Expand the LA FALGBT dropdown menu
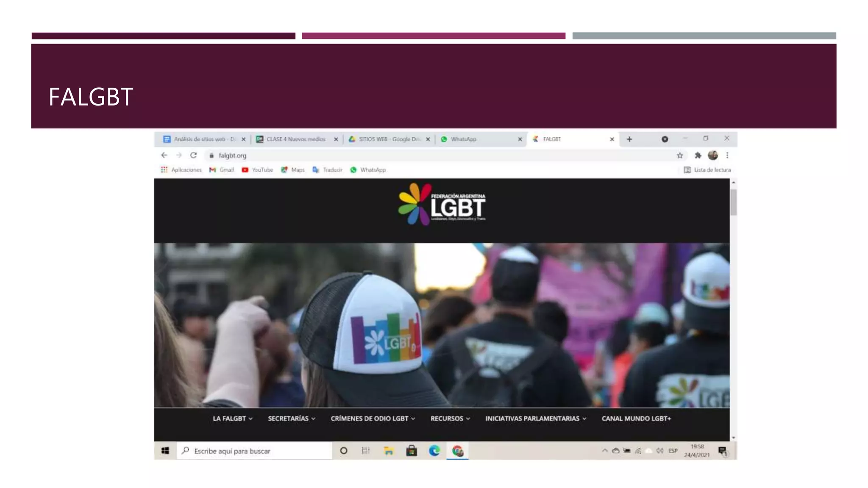868x488 pixels. (233, 419)
